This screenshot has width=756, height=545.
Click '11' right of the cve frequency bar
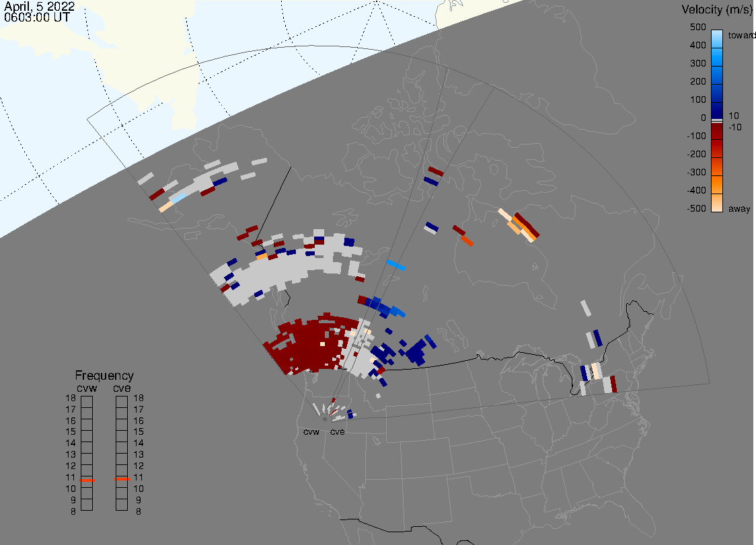pyautogui.click(x=139, y=477)
